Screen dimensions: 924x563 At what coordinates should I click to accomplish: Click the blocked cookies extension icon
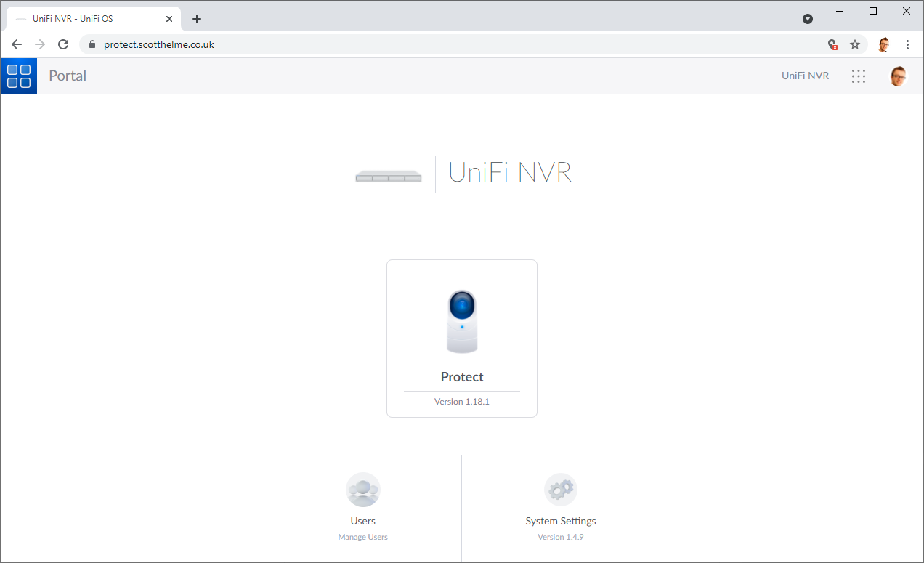pos(832,44)
